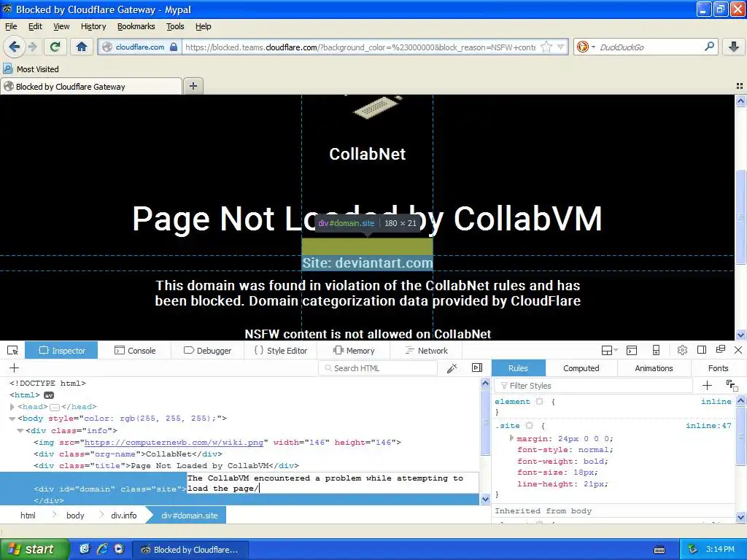Grab a color with the eyedropper

pyautogui.click(x=452, y=367)
